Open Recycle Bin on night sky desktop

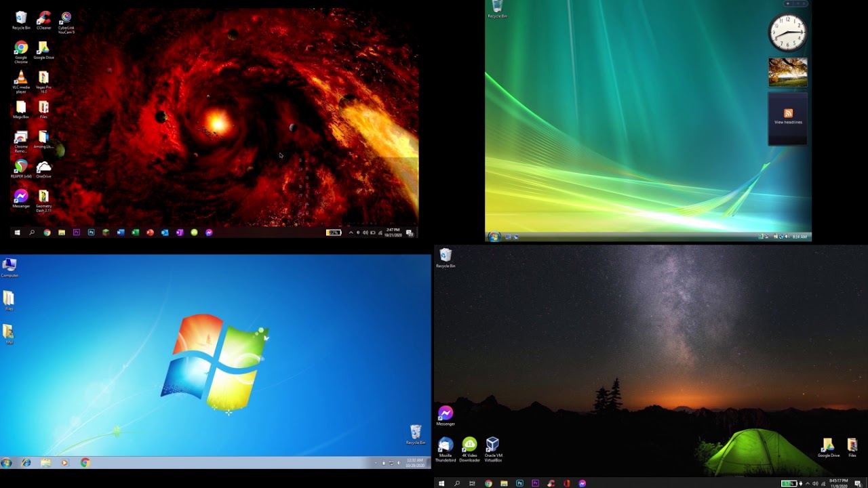[x=446, y=258]
